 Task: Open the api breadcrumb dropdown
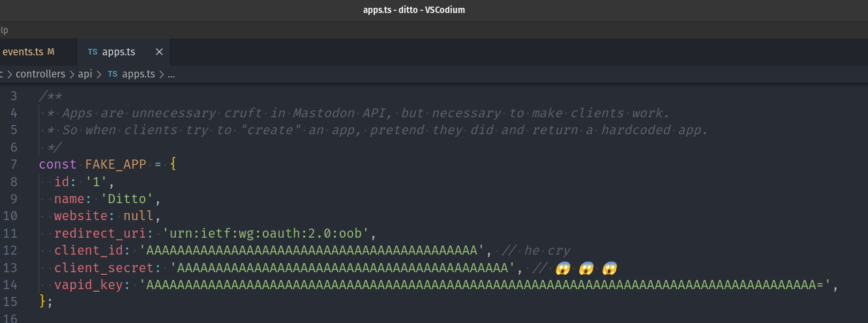pyautogui.click(x=85, y=74)
